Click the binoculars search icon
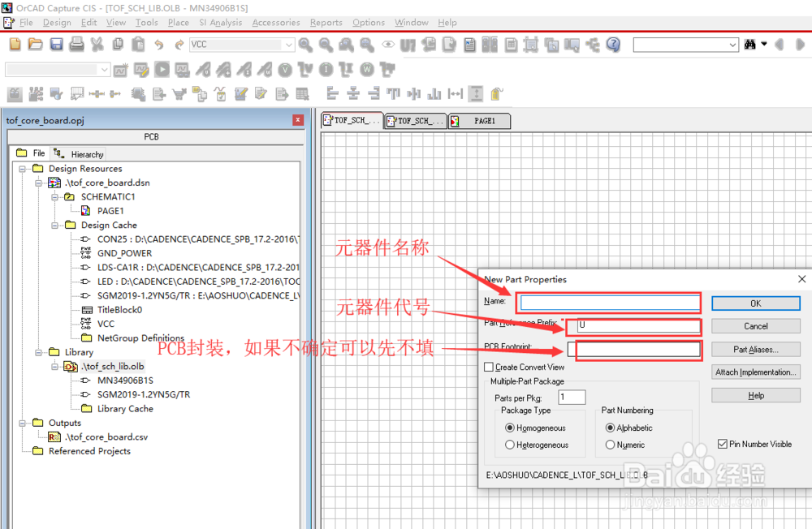Image resolution: width=812 pixels, height=529 pixels. 749,45
